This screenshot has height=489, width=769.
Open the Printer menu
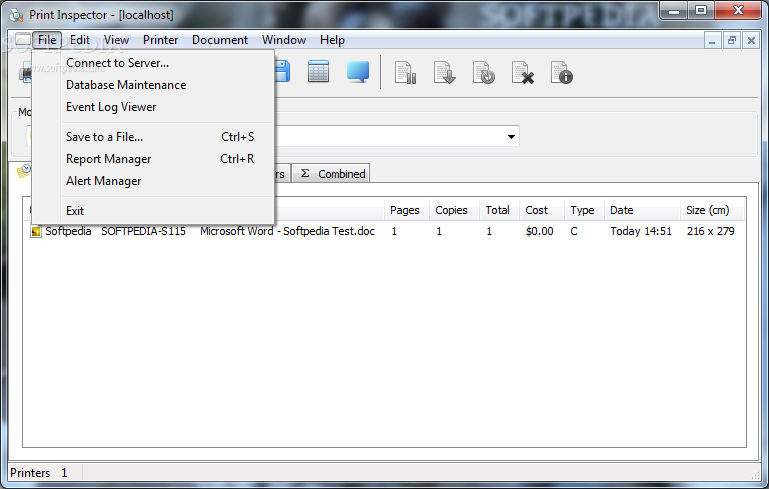(160, 40)
